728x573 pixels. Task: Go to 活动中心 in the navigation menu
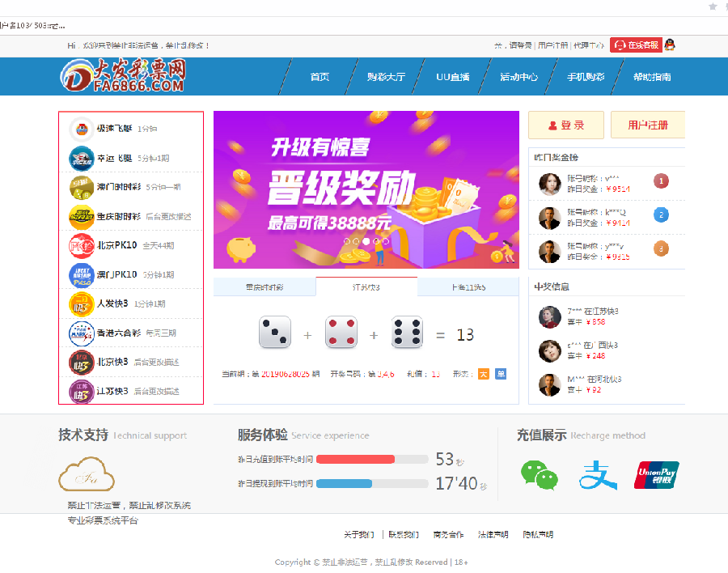point(518,77)
